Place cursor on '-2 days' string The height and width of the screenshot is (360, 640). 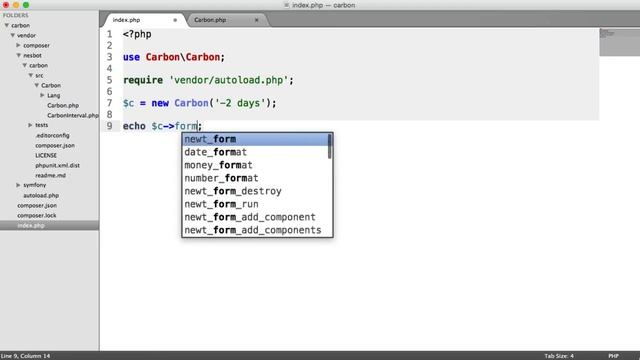pyautogui.click(x=240, y=103)
